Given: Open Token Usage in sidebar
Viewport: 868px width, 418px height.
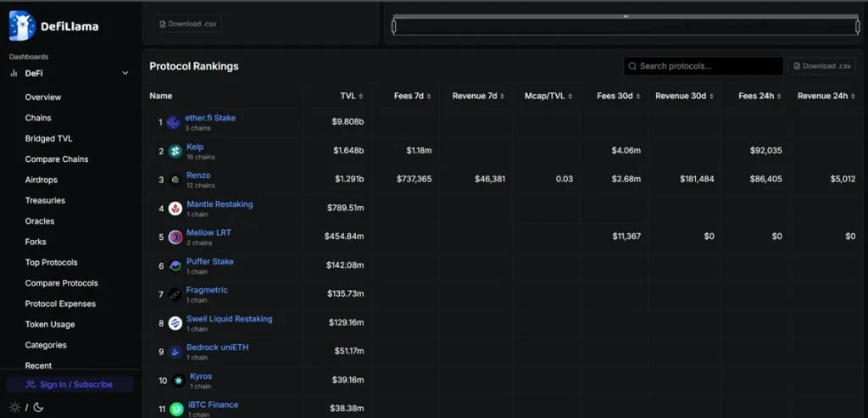Looking at the screenshot, I should point(50,325).
